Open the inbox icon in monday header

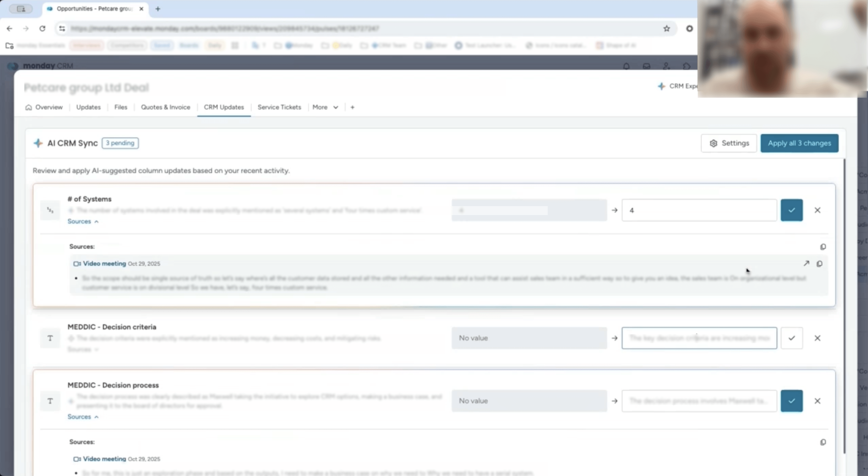click(x=646, y=66)
